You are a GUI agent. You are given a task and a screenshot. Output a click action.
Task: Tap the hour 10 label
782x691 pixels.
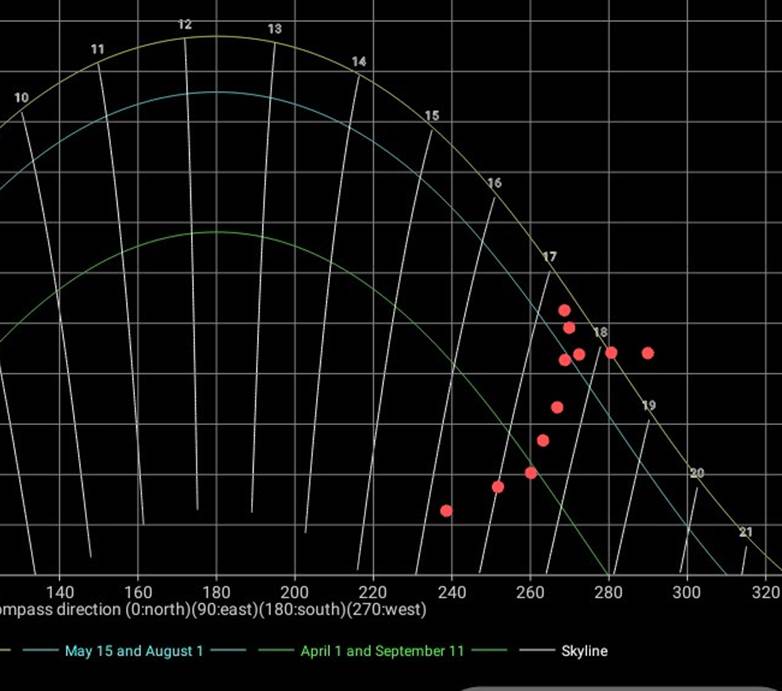point(22,97)
